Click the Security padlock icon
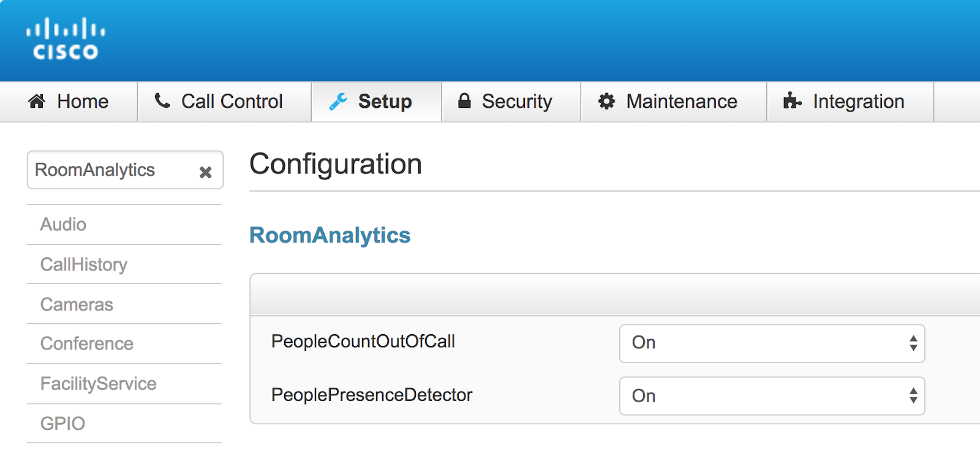The width and height of the screenshot is (980, 450). coord(465,100)
